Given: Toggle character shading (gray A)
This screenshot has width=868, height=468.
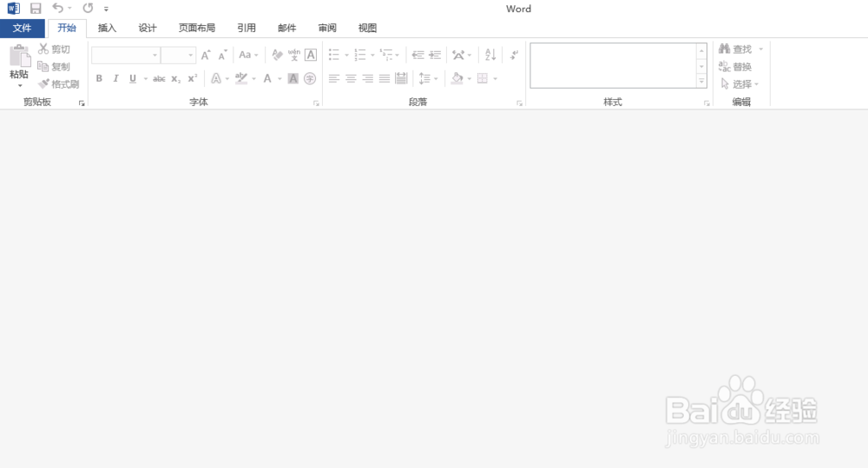Looking at the screenshot, I should click(293, 79).
